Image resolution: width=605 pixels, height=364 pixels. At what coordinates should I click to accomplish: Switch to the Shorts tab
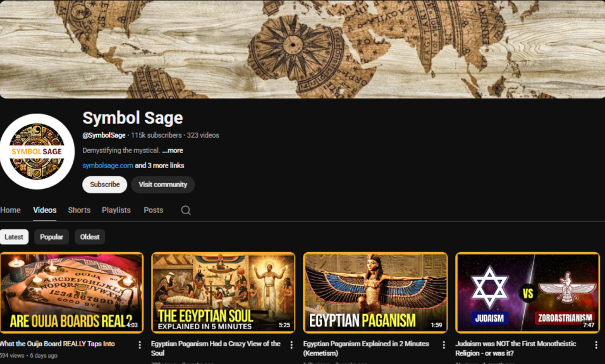[79, 210]
